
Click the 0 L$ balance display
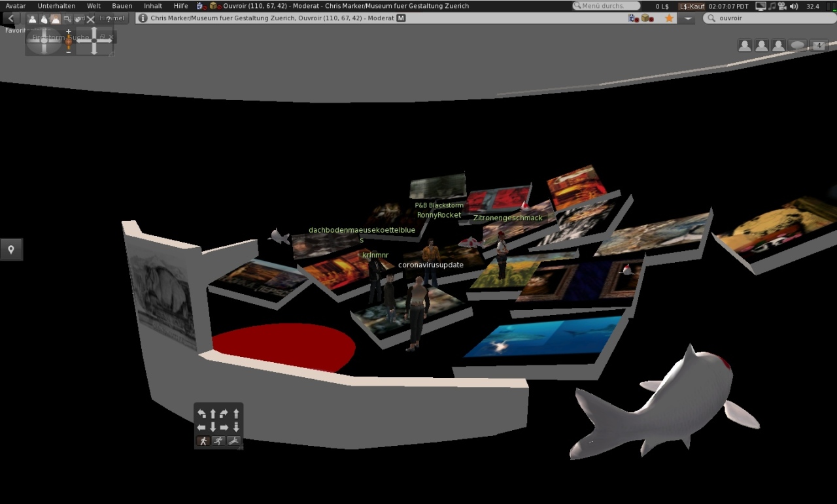click(x=662, y=6)
